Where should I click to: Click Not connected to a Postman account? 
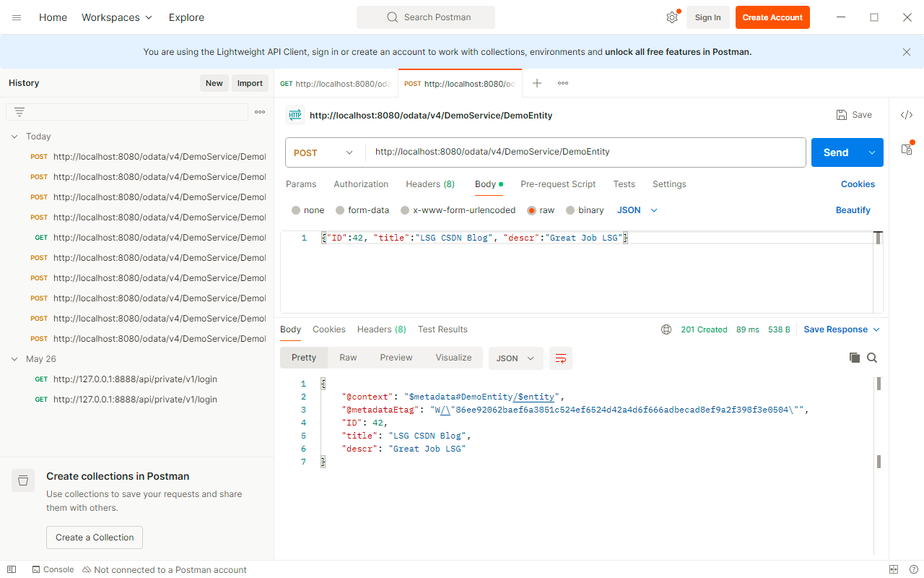tap(165, 569)
